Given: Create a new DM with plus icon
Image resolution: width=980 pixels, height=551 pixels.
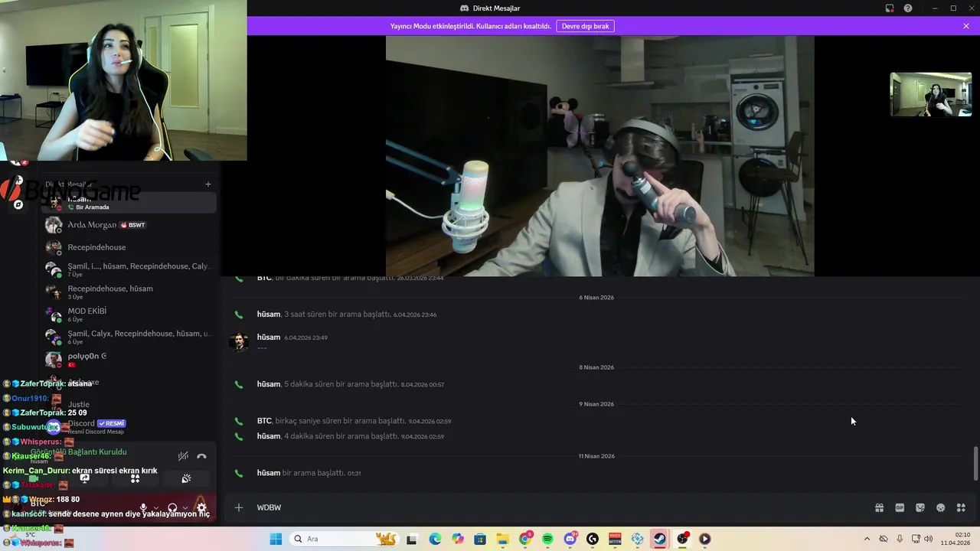Looking at the screenshot, I should (x=207, y=184).
